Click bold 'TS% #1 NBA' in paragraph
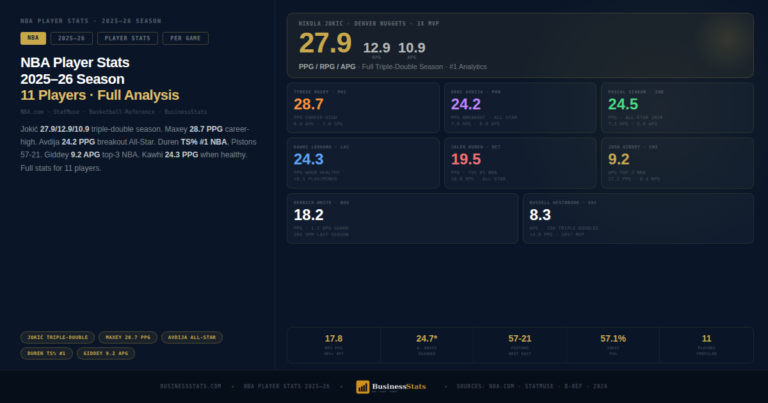The height and width of the screenshot is (403, 768). (204, 142)
